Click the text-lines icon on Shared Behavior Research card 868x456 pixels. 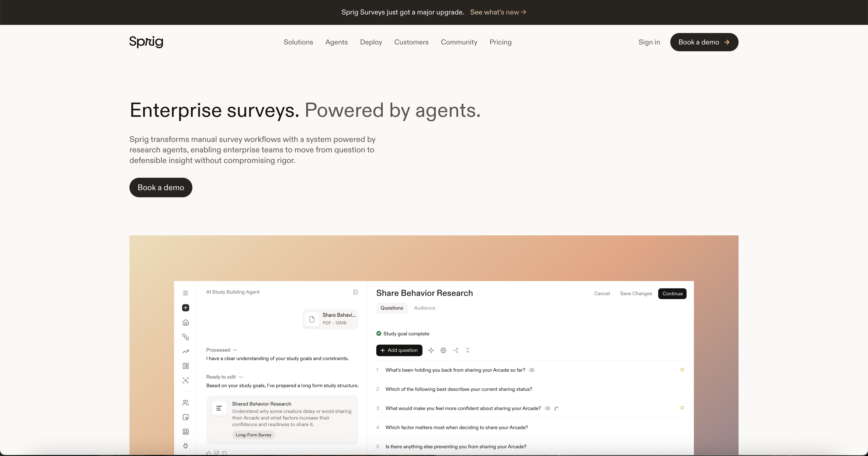coord(219,408)
